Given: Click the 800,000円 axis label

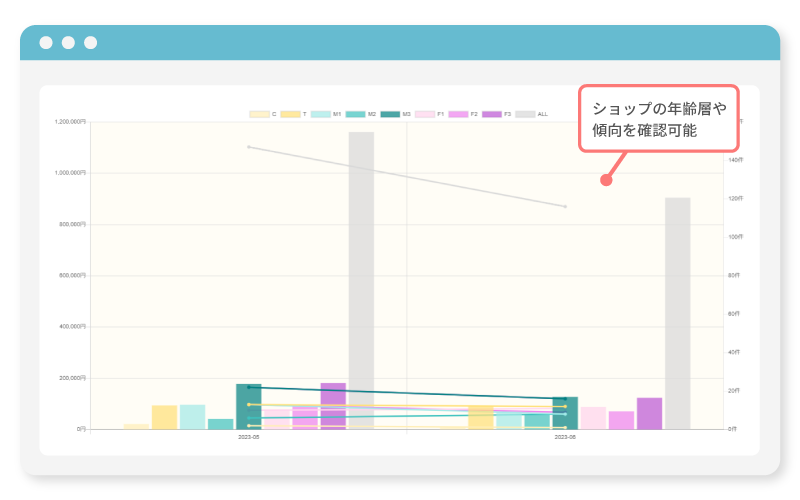Looking at the screenshot, I should tap(72, 224).
